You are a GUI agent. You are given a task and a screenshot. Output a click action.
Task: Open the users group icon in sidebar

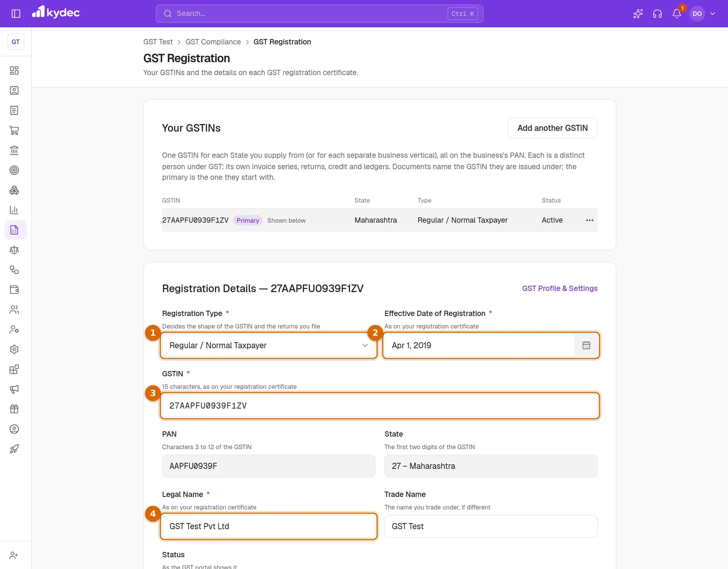pyautogui.click(x=14, y=310)
